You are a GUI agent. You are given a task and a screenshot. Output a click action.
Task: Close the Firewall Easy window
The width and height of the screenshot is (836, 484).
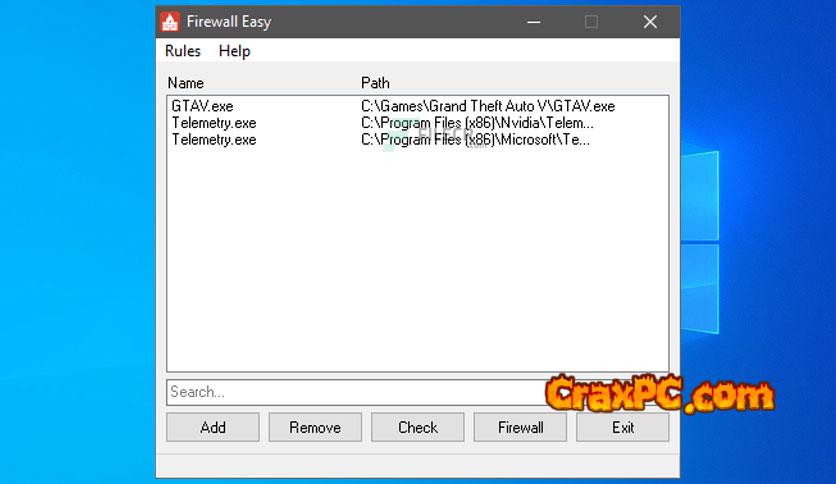click(650, 22)
